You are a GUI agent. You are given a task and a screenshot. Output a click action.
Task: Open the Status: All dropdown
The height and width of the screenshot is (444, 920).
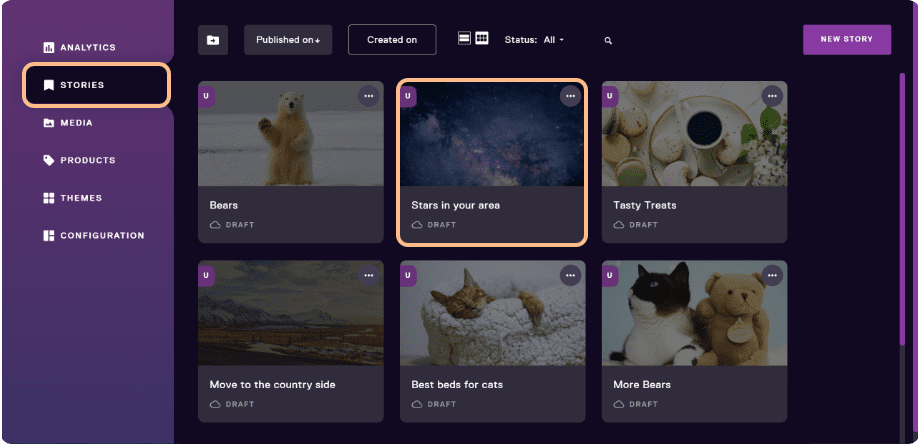coord(534,40)
